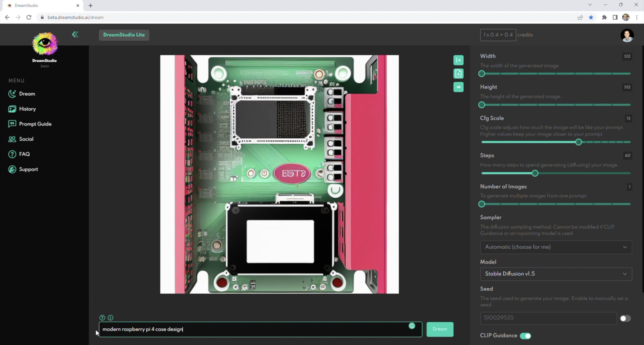Click the bottom teal icon beside the generated image

point(458,87)
